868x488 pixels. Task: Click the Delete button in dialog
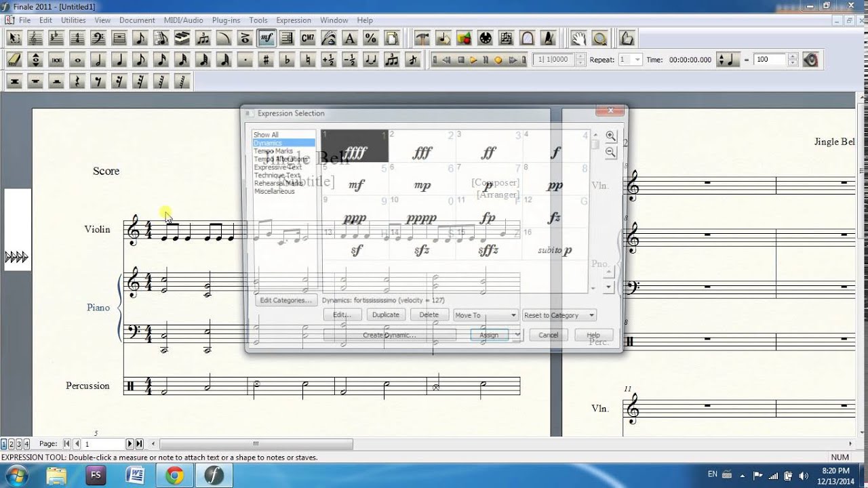click(429, 315)
